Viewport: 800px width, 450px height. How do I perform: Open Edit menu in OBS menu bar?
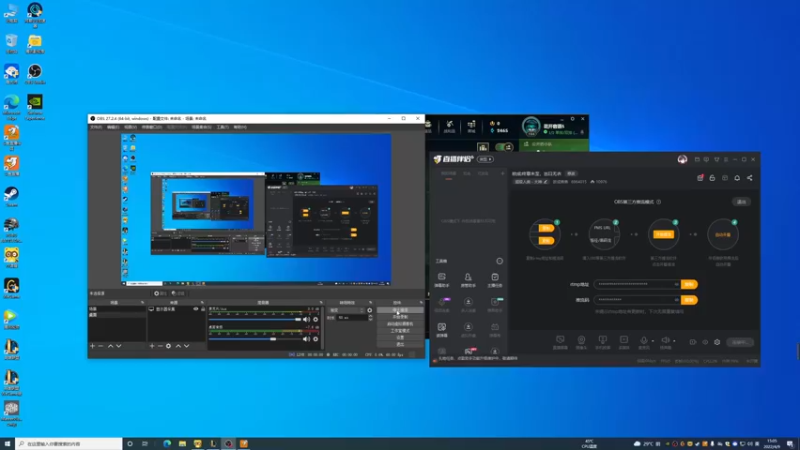point(113,127)
